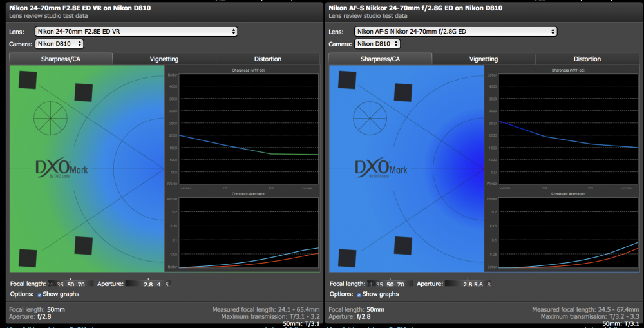644x328 pixels.
Task: Select Sharpness/CA tab in the F2.8E ED VR panel
Action: point(61,59)
